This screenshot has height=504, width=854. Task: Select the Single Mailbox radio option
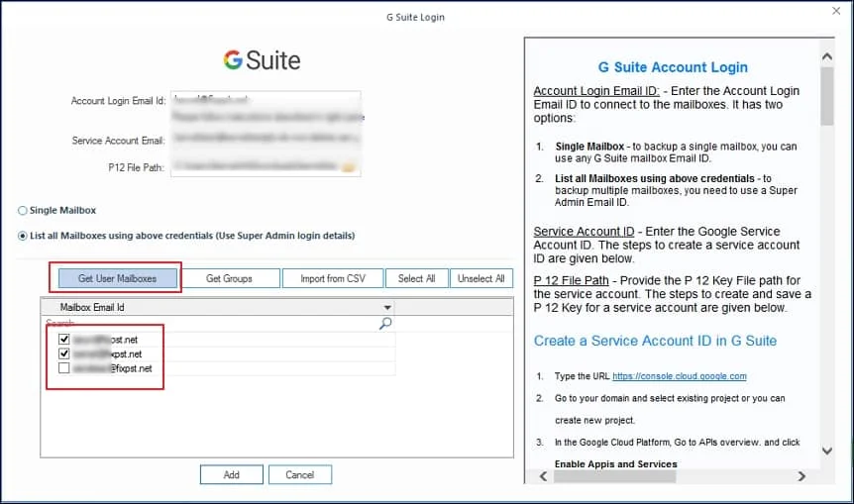[23, 211]
